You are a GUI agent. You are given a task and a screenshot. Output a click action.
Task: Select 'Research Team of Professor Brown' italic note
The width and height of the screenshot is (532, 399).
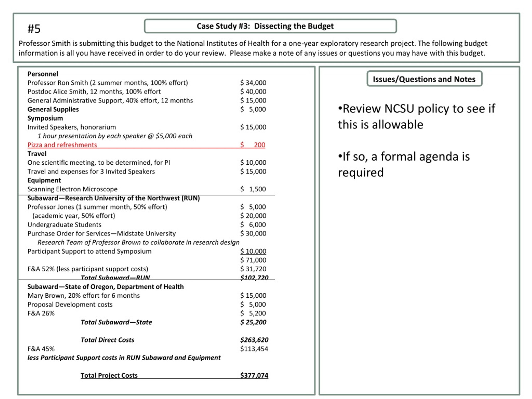(138, 243)
